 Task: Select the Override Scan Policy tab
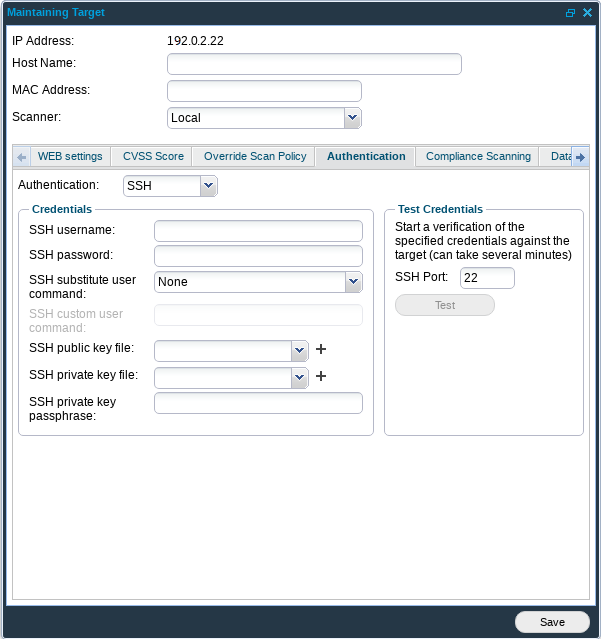tap(255, 157)
